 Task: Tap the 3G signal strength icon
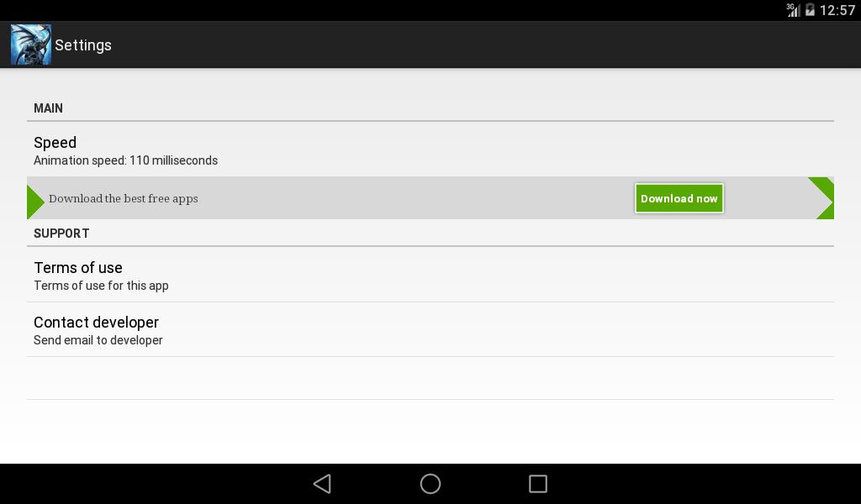(x=793, y=10)
